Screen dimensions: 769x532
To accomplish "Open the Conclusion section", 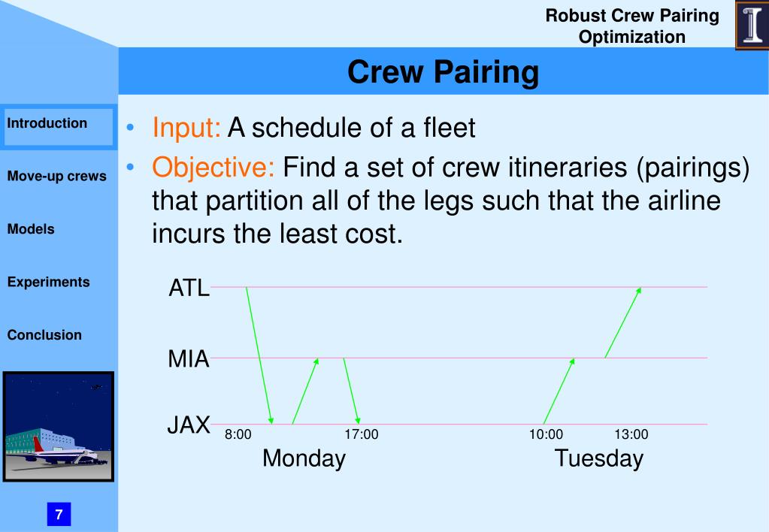I will click(44, 335).
